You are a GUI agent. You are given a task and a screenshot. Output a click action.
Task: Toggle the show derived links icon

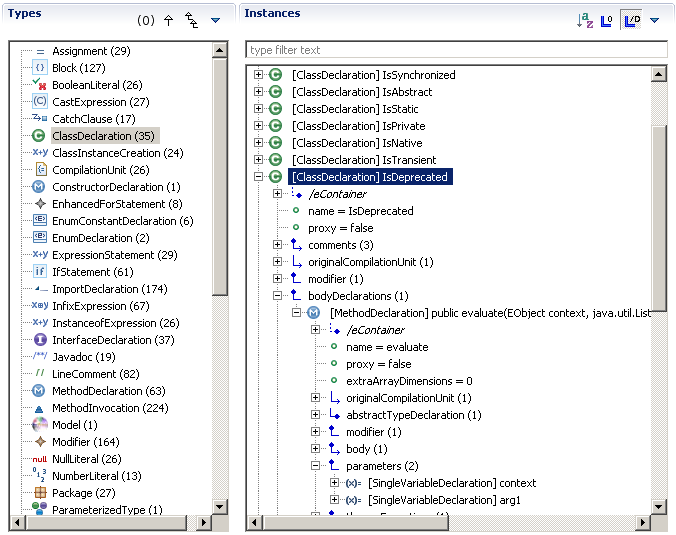pos(632,20)
